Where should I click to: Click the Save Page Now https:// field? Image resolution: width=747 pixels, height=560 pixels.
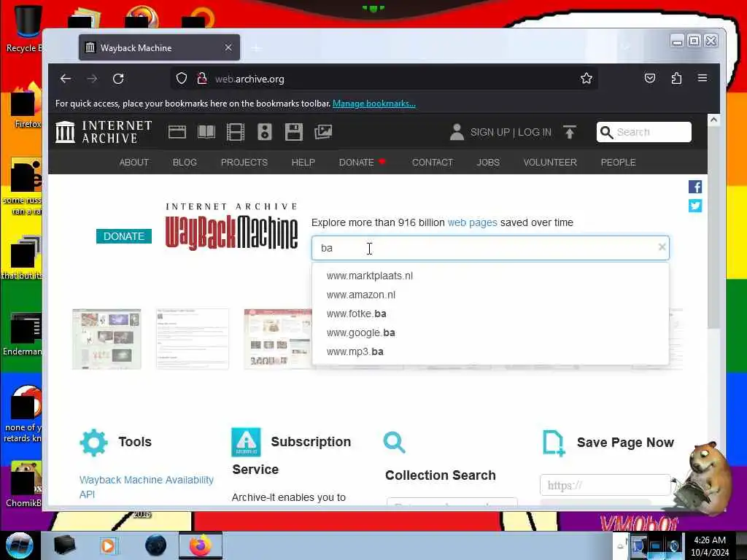605,485
